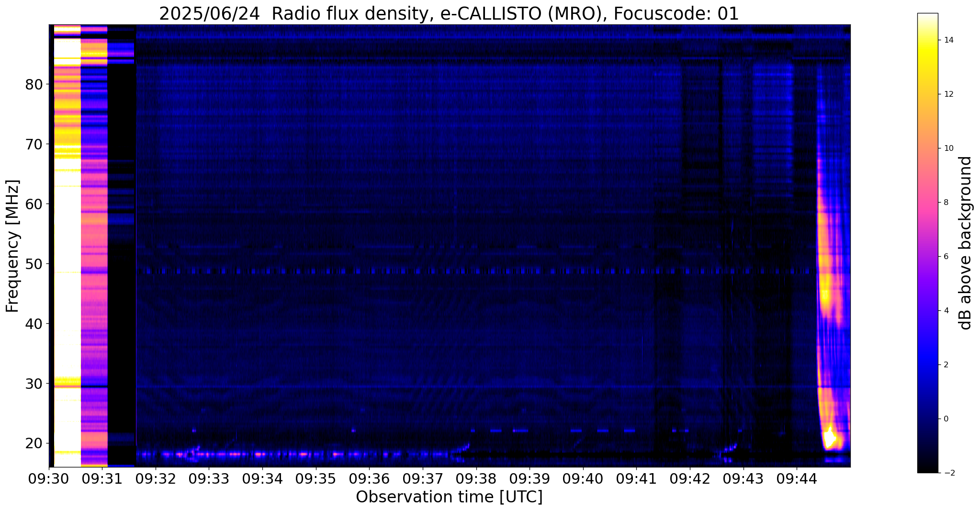
Task: Click the 70 MHz frequency tick label
Action: click(x=34, y=145)
